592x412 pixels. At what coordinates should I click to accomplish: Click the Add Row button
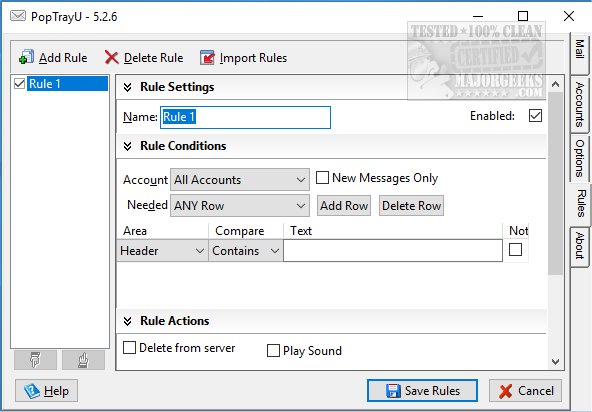344,206
